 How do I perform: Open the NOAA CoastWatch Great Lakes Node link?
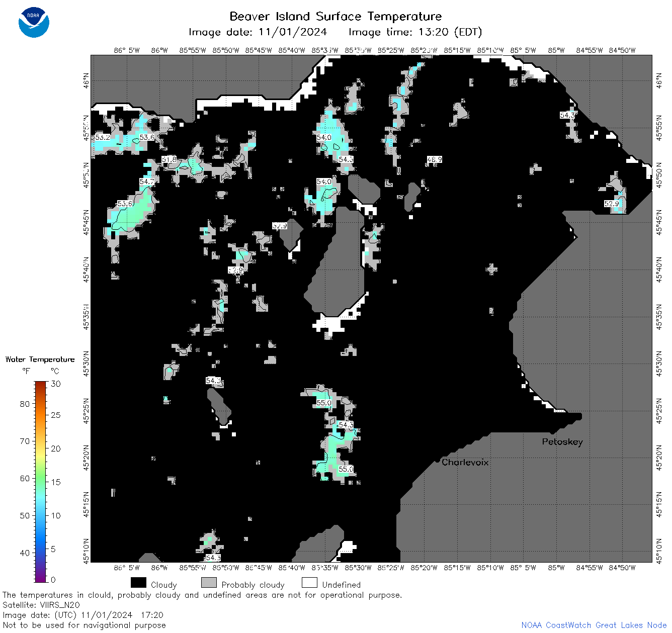(594, 625)
